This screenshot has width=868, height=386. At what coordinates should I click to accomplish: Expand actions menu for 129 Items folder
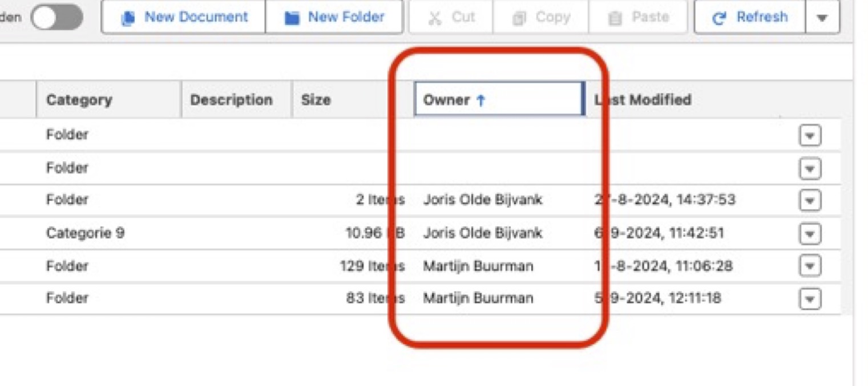[810, 266]
